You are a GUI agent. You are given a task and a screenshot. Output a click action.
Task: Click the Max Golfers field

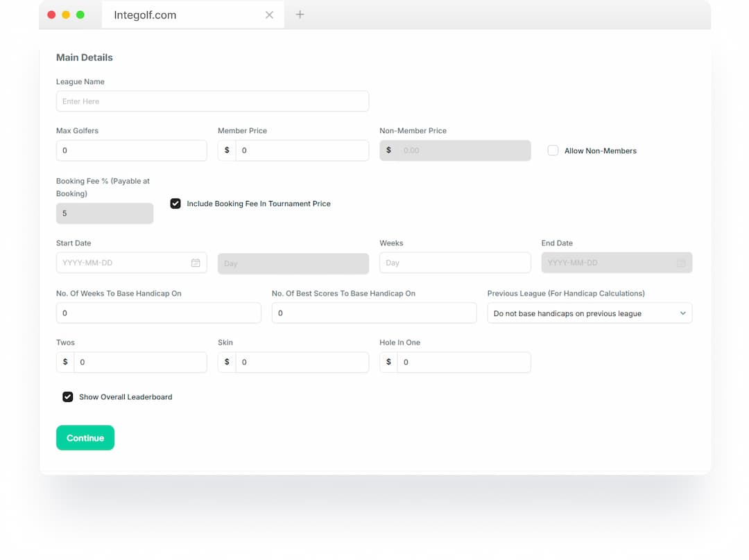131,150
